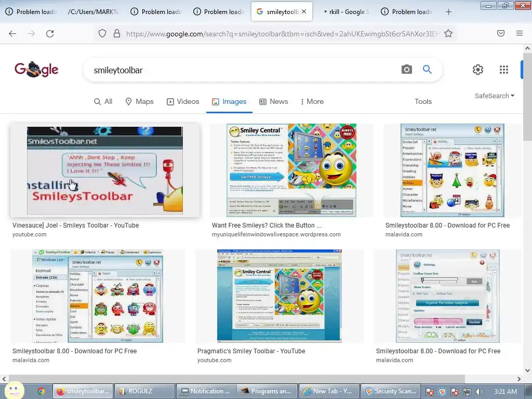532x399 pixels.
Task: Save page to Pocket
Action: click(x=501, y=33)
